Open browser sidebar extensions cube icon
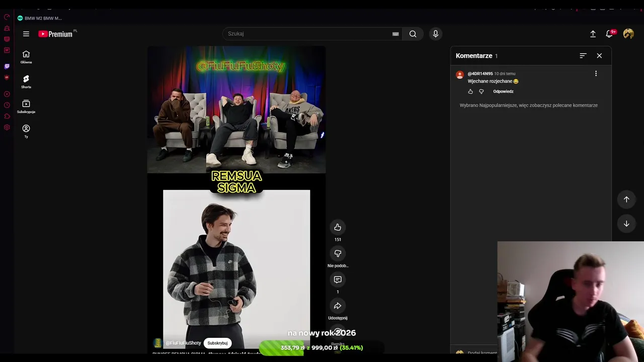644x362 pixels. [x=7, y=116]
